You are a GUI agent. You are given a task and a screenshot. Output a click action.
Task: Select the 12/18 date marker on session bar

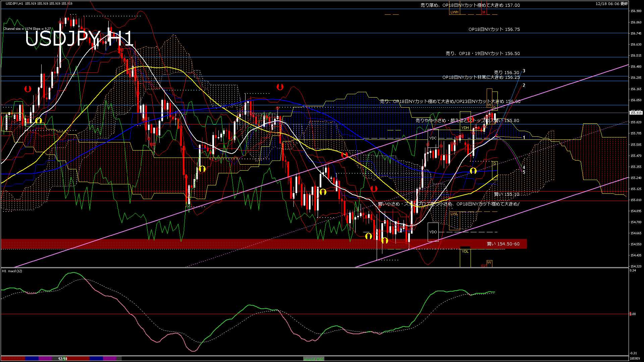(x=62, y=359)
